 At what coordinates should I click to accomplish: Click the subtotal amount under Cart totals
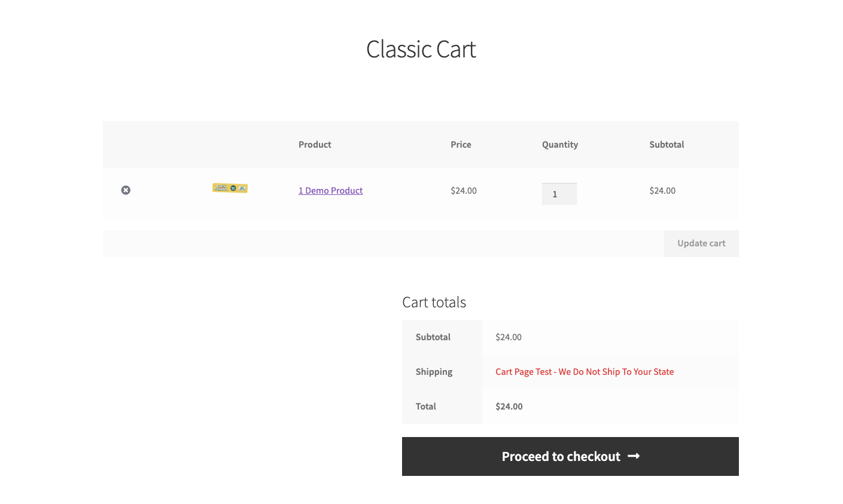tap(509, 337)
